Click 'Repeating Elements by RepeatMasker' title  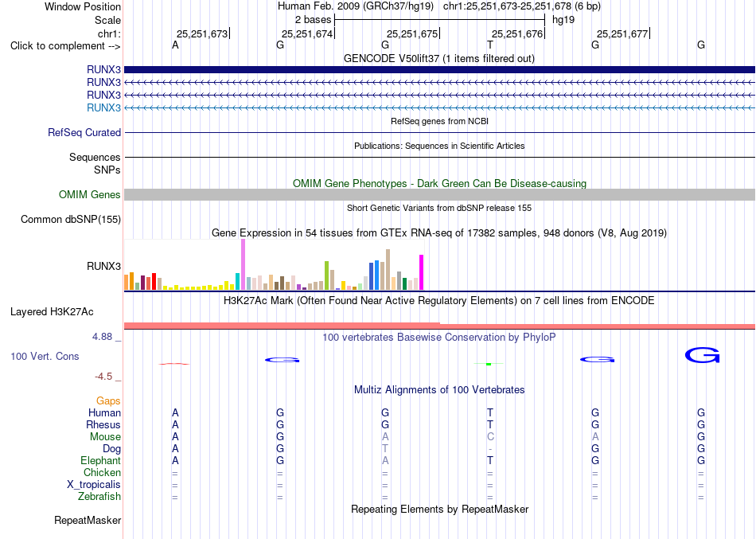tap(439, 509)
